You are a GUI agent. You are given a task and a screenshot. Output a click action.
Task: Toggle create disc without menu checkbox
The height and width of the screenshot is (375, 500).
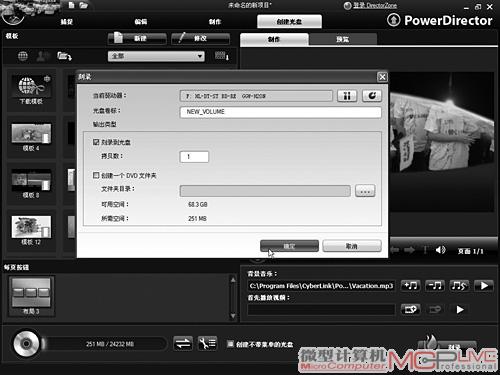pyautogui.click(x=230, y=344)
